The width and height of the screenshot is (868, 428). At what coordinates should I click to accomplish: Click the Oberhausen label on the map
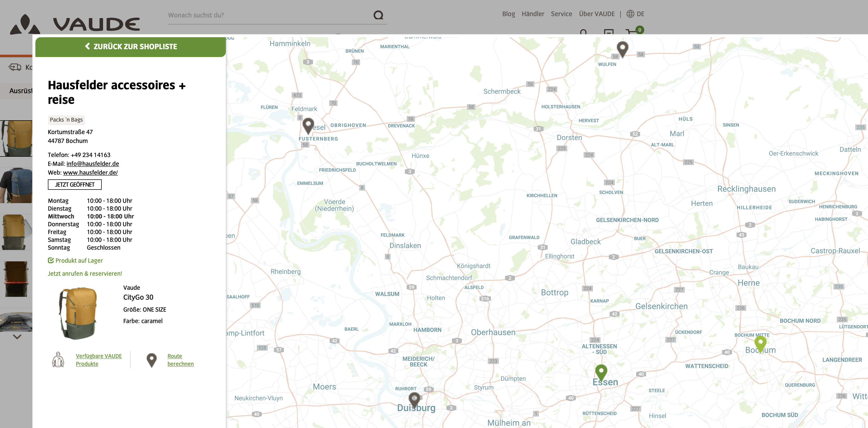click(493, 332)
